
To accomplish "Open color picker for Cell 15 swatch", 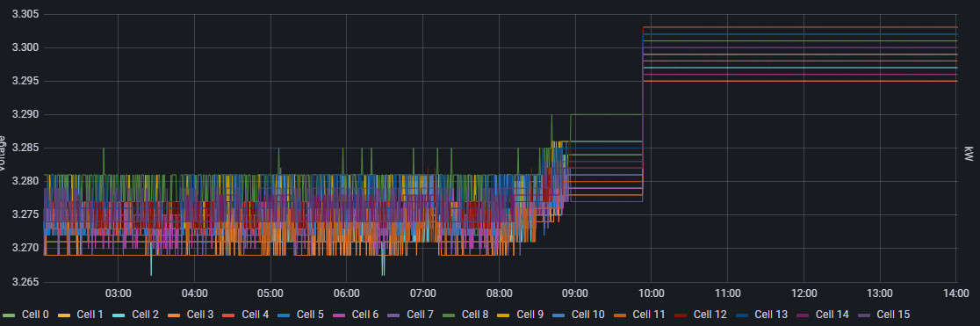I will (x=865, y=315).
